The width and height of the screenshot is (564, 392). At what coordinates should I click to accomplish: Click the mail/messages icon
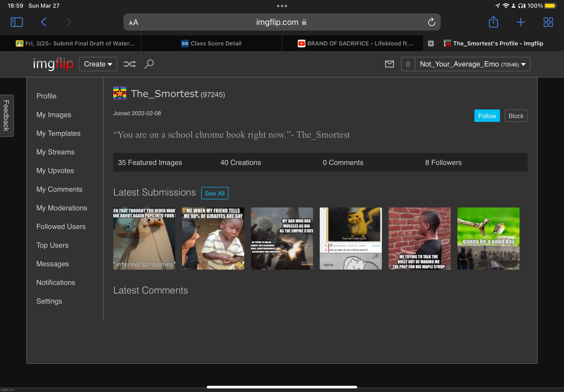pyautogui.click(x=390, y=64)
